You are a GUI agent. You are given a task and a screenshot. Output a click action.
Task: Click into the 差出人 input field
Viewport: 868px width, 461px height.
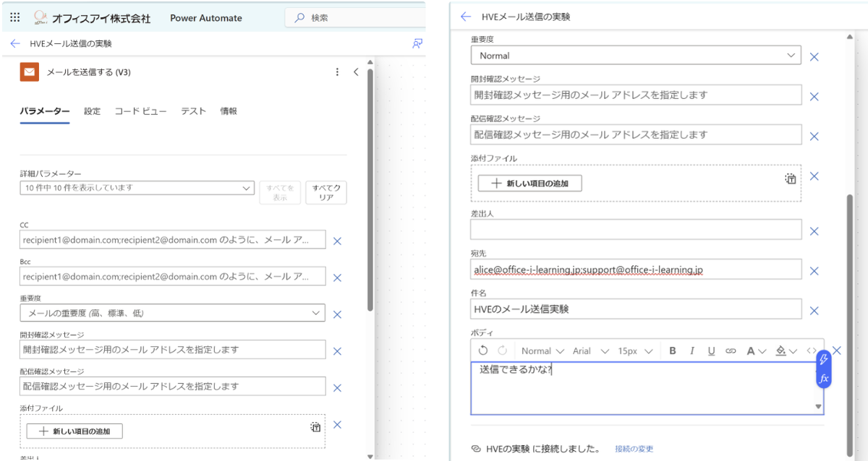636,230
